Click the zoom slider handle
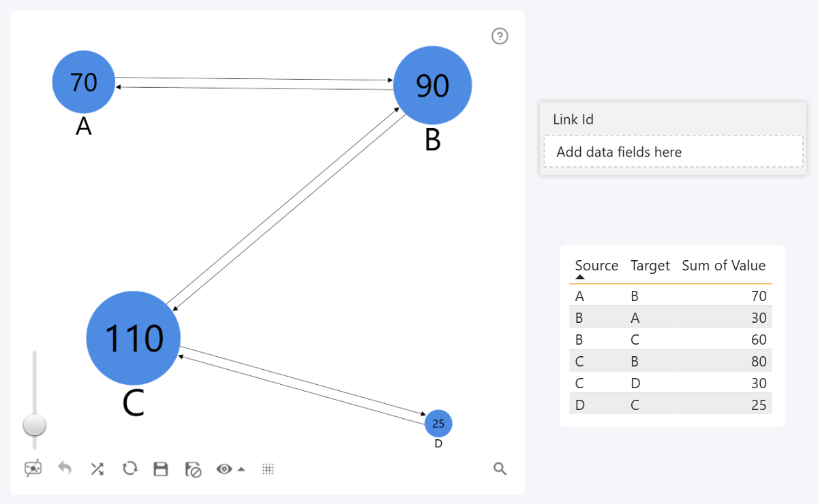Image resolution: width=818 pixels, height=504 pixels. tap(35, 425)
